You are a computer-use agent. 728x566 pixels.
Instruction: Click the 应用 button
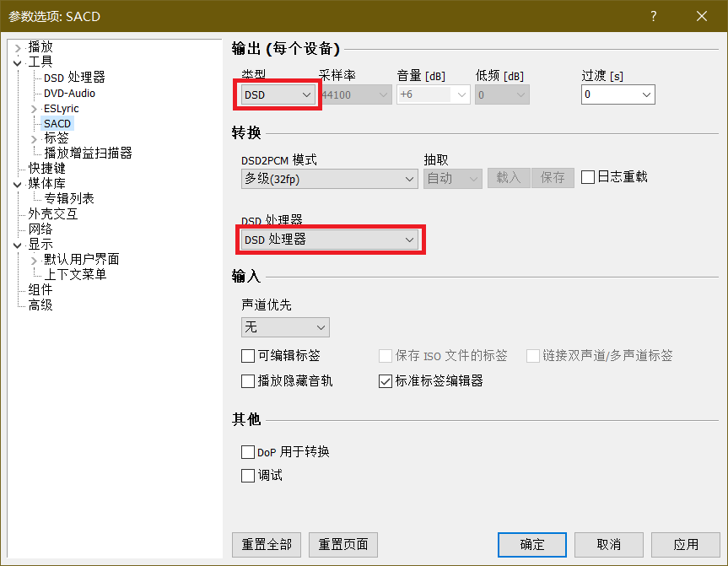coord(686,545)
